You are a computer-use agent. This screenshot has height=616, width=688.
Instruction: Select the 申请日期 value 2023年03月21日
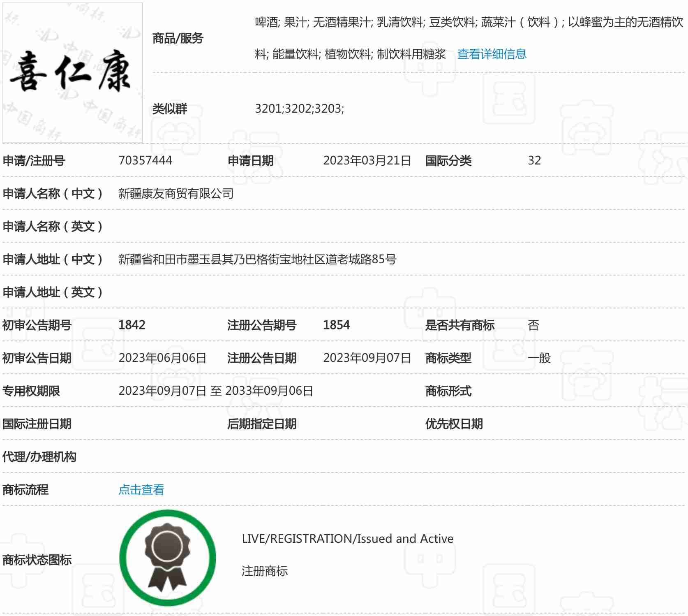[x=367, y=160]
